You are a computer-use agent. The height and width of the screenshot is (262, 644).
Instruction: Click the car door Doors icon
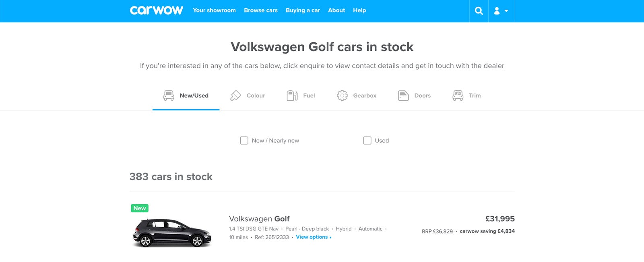tap(403, 96)
